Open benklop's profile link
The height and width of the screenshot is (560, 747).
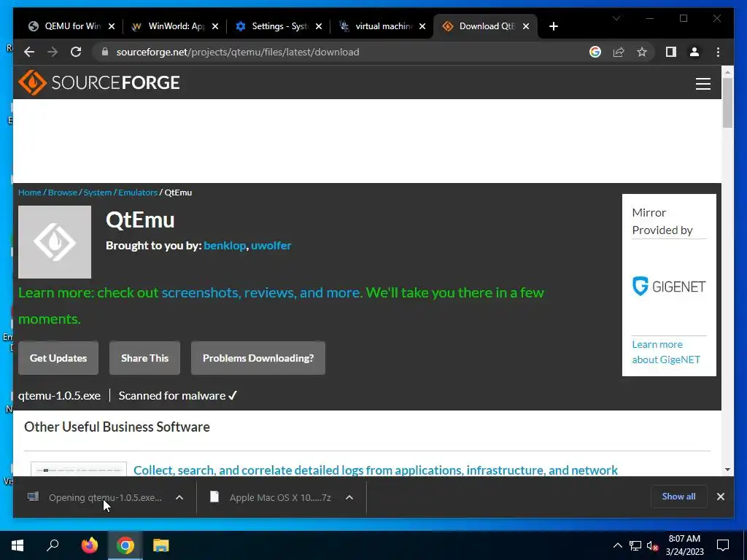click(225, 245)
